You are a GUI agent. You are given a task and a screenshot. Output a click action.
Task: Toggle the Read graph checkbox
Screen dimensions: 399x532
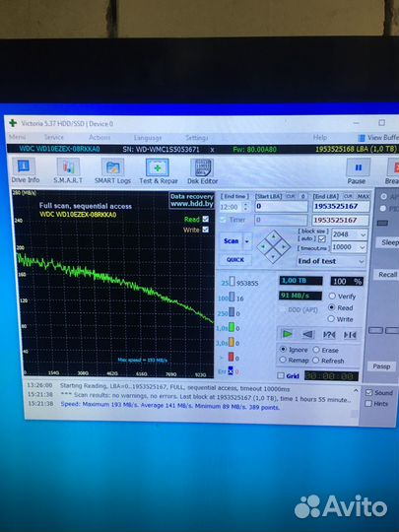coord(205,219)
